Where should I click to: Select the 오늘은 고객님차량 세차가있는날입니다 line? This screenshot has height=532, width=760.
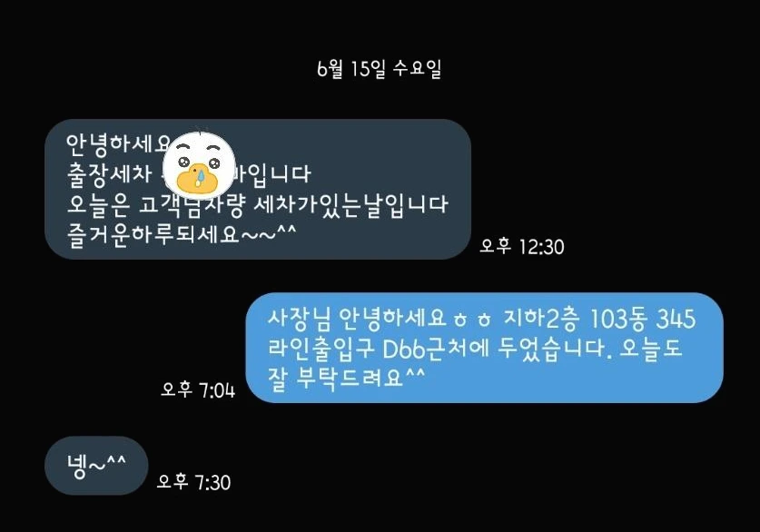pos(257,204)
